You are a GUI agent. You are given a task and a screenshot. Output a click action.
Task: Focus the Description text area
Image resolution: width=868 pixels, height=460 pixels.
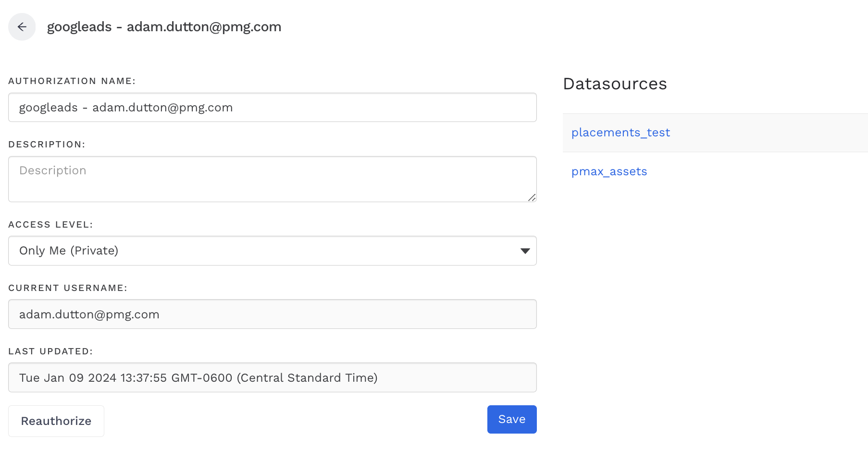click(272, 179)
